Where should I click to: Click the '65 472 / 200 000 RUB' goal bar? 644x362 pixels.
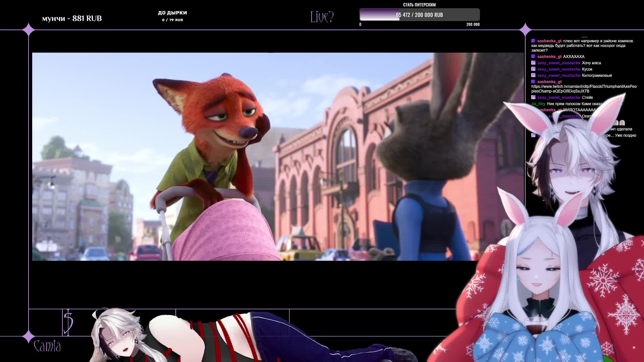click(x=419, y=15)
